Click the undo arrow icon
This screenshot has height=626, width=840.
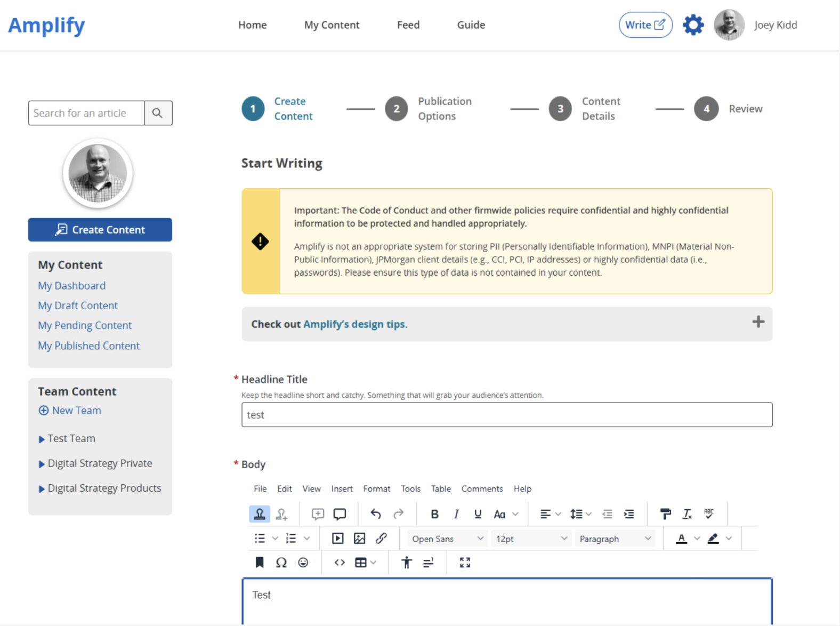(376, 514)
